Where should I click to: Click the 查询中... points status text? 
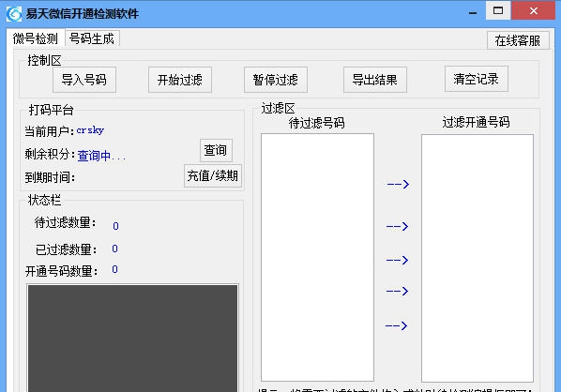click(x=101, y=156)
